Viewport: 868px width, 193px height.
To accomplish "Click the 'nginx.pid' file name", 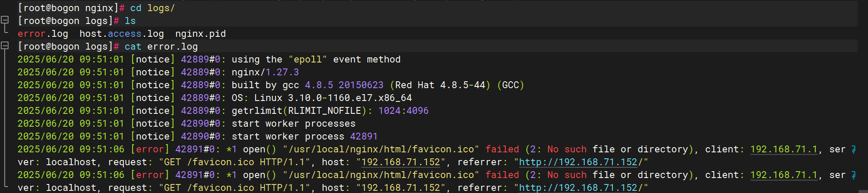I will (x=200, y=34).
